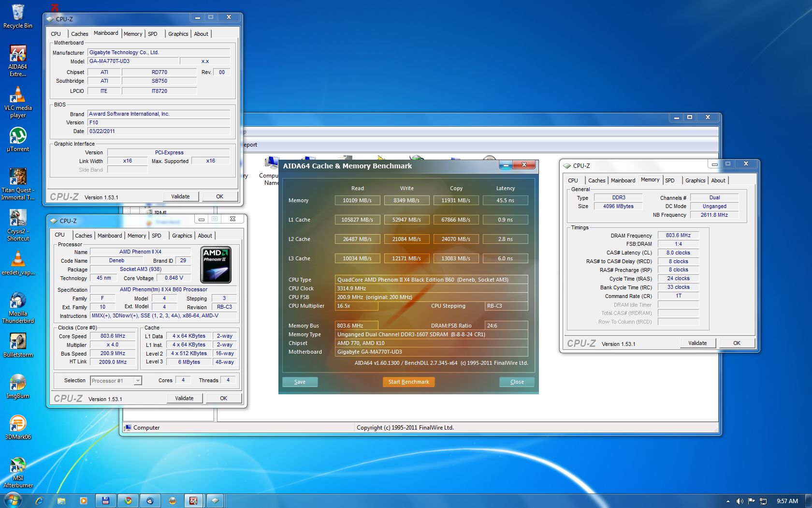The width and height of the screenshot is (812, 508).
Task: Click the L3 Cache Copy 13083 MB/s field
Action: point(455,258)
